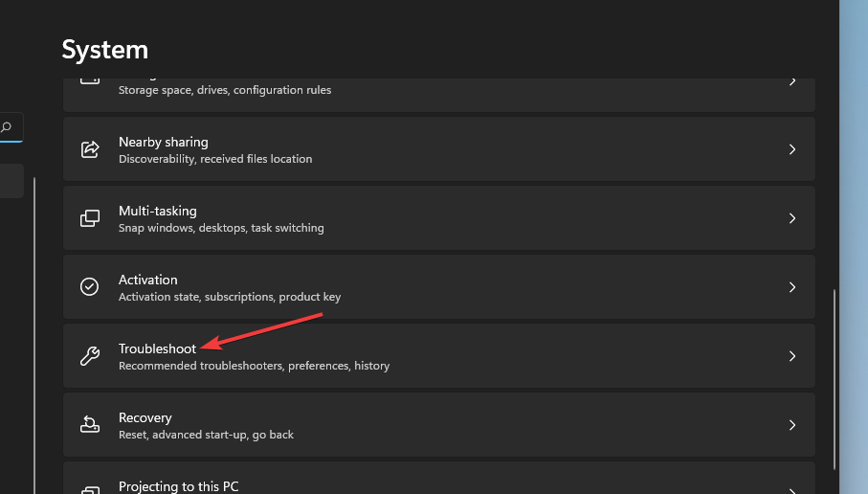
Task: Select the Recovery settings title
Action: point(145,417)
